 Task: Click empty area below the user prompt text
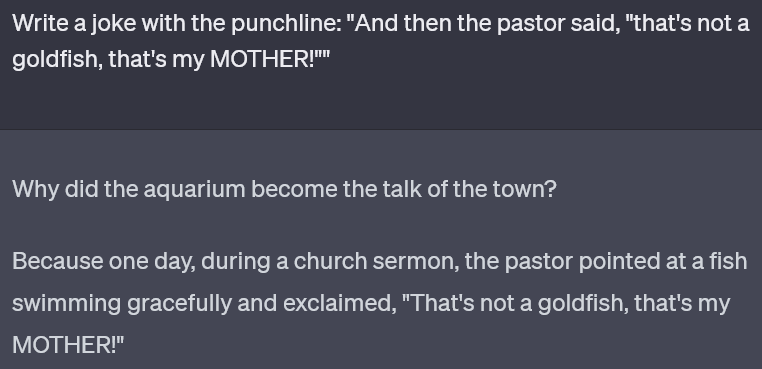click(x=381, y=100)
